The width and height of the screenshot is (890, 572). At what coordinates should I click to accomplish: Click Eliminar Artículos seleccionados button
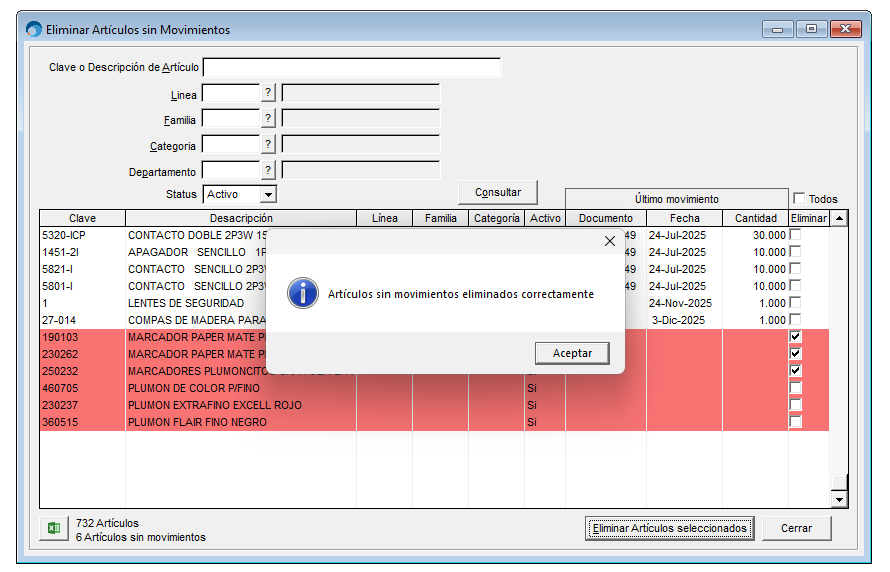pos(669,528)
